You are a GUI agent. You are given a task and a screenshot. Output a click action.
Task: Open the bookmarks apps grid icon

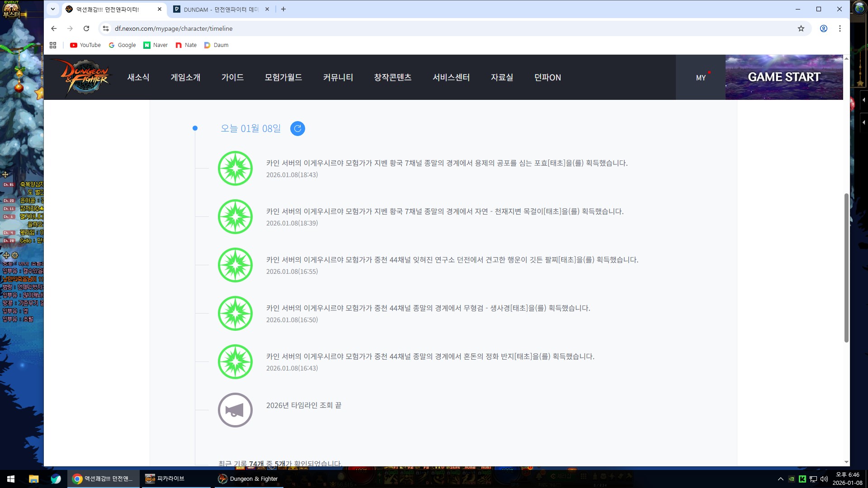(53, 45)
